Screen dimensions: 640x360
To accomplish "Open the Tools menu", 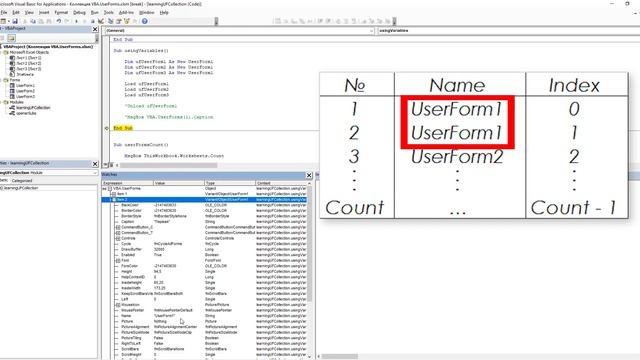I will tap(109, 13).
